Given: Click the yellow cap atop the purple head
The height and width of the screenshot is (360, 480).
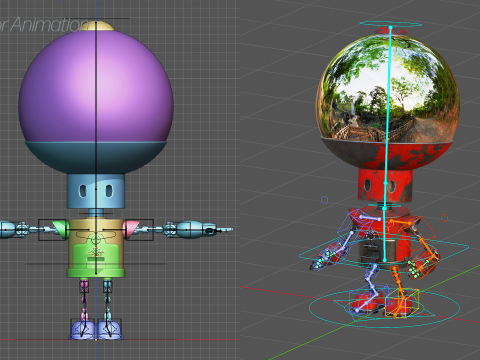Looking at the screenshot, I should pyautogui.click(x=96, y=26).
